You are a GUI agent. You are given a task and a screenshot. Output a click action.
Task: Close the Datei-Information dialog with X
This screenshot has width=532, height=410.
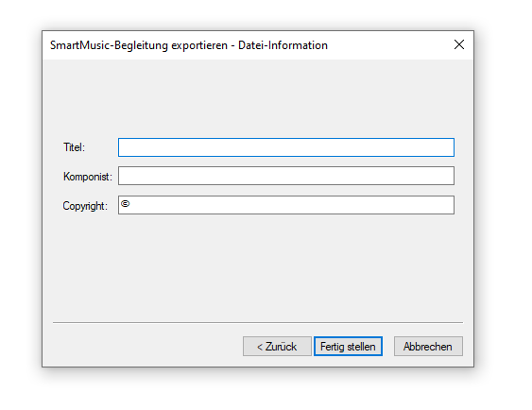(458, 44)
